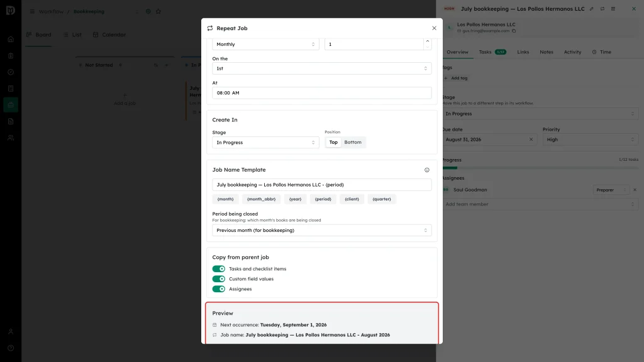The image size is (644, 362).
Task: Toggle the hamburger menu icon
Action: point(32,11)
